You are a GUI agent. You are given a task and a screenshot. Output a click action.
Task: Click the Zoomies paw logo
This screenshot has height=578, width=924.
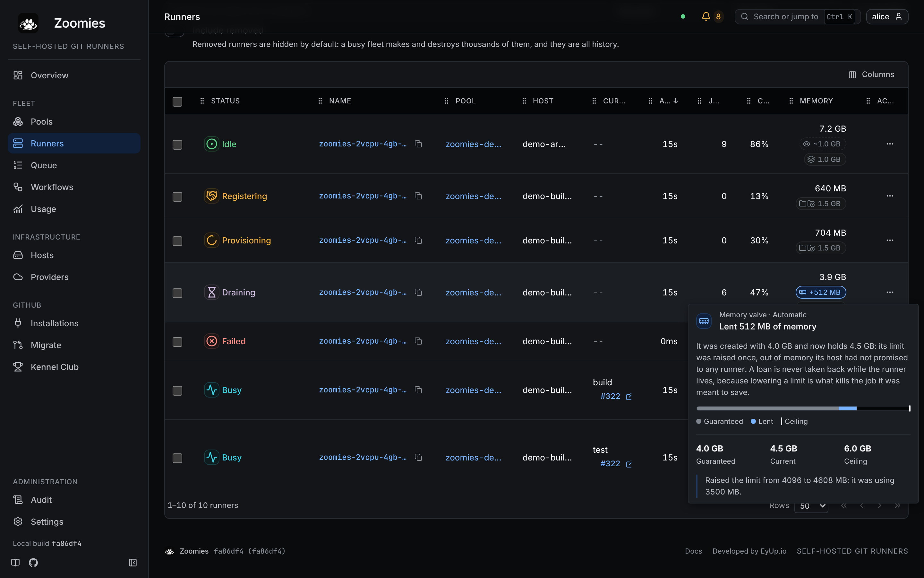(x=28, y=23)
